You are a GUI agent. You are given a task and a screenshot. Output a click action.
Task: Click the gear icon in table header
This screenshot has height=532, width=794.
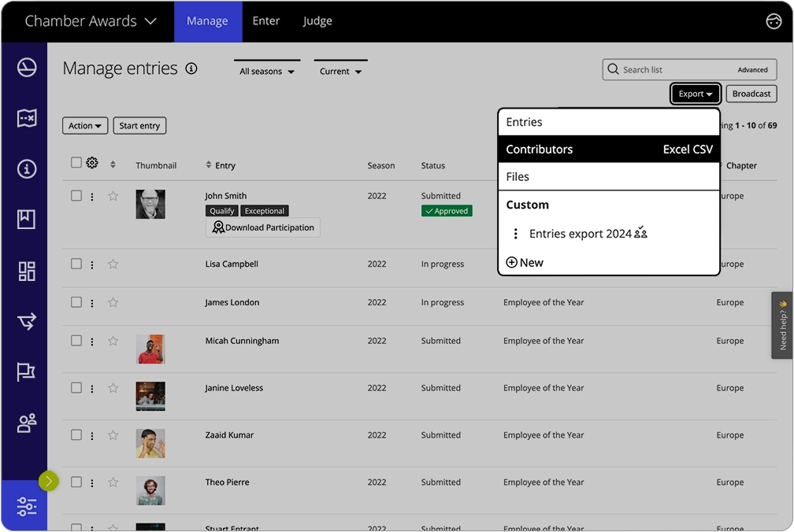click(92, 161)
